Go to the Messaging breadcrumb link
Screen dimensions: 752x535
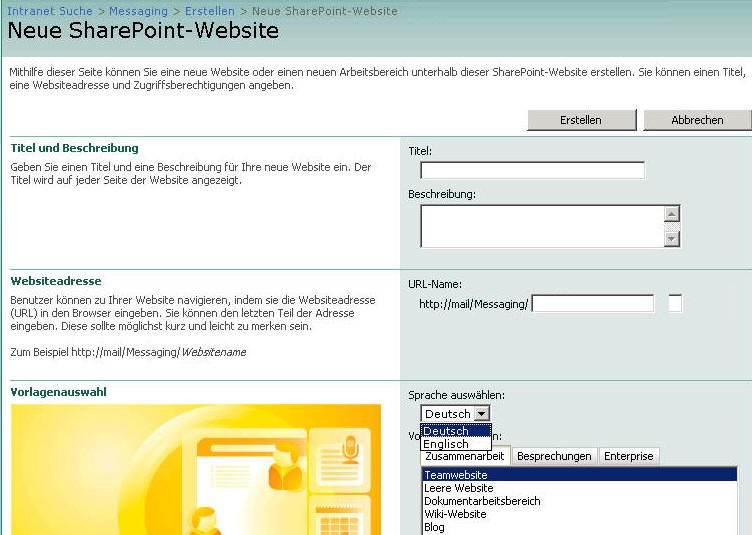139,11
